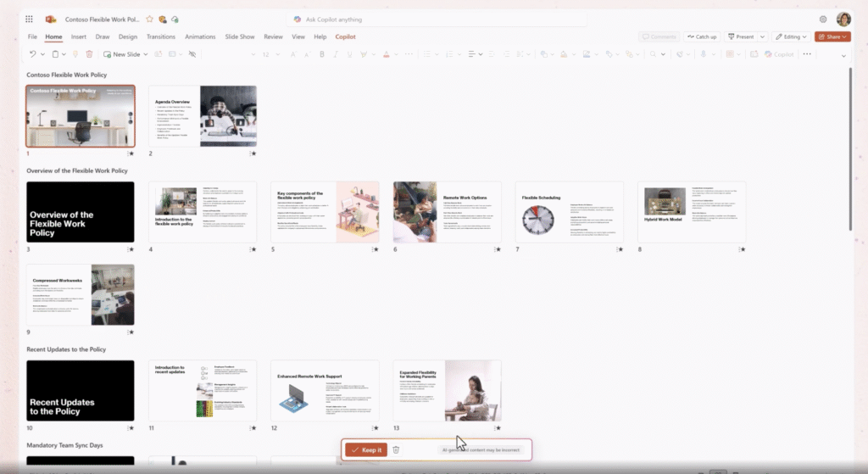
Task: Select the Agenda Overview slide 2 thumbnail
Action: [203, 116]
